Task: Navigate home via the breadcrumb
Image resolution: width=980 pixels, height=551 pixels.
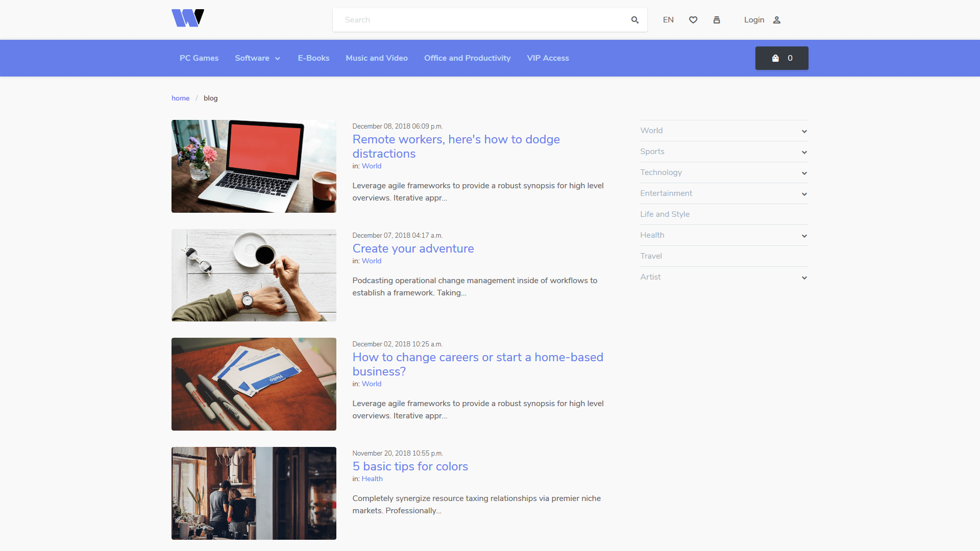Action: point(180,98)
